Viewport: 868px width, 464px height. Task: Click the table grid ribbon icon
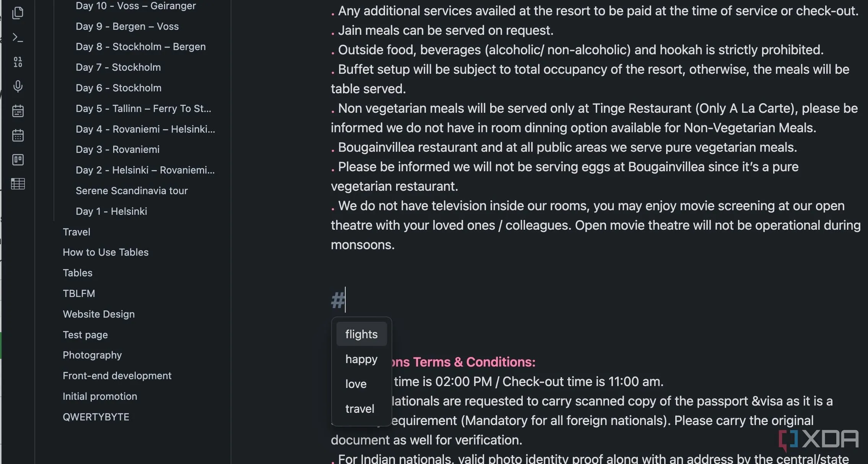click(18, 184)
